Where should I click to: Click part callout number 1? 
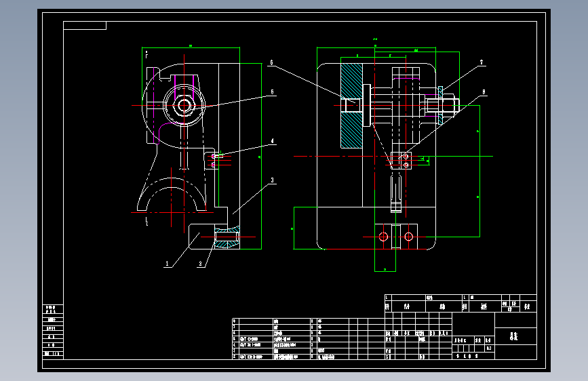[x=168, y=264]
